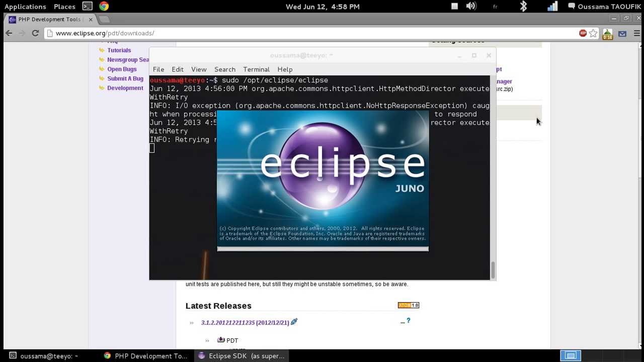
Task: Open the Newsgroup Search link
Action: (x=128, y=60)
